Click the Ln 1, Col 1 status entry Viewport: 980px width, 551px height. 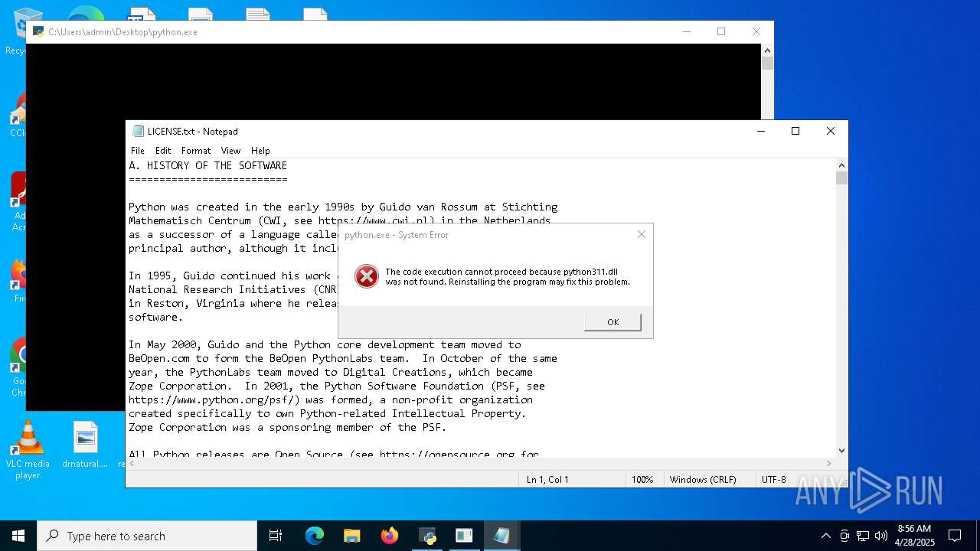click(547, 480)
